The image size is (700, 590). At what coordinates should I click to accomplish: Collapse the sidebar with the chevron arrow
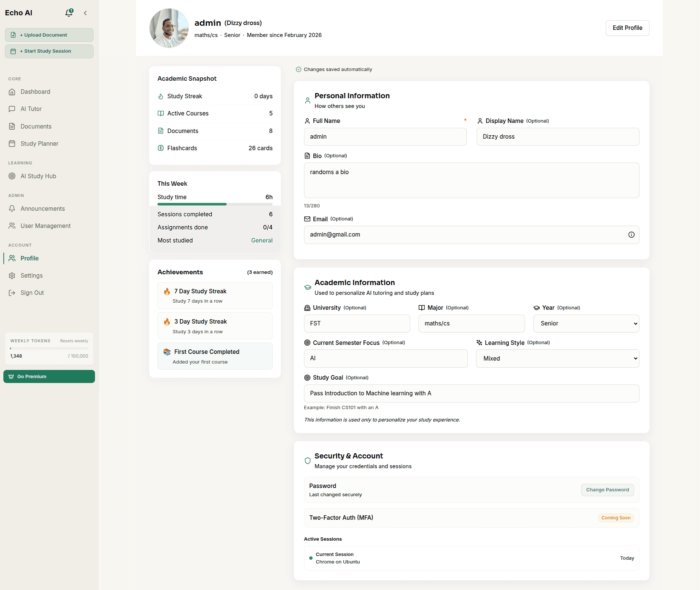point(85,13)
